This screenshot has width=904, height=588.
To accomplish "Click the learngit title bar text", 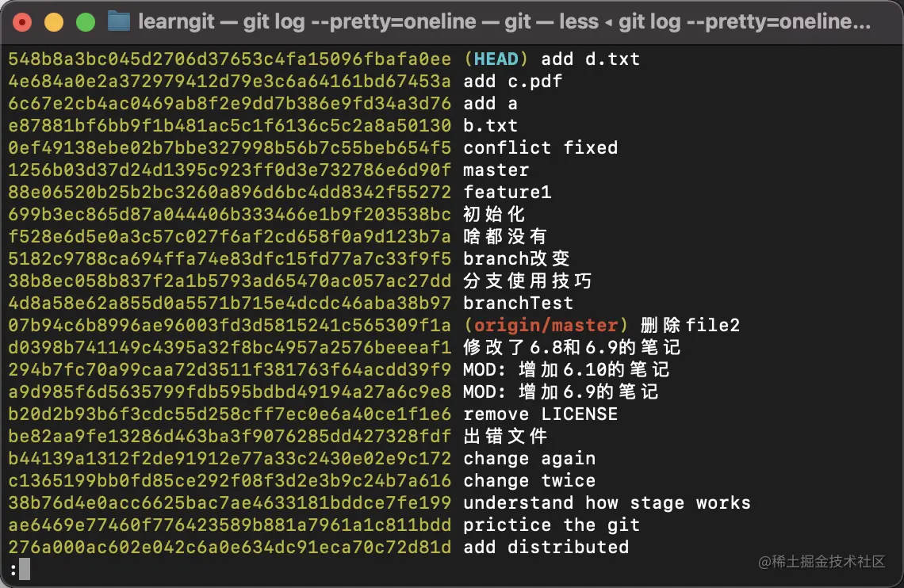I will click(175, 21).
